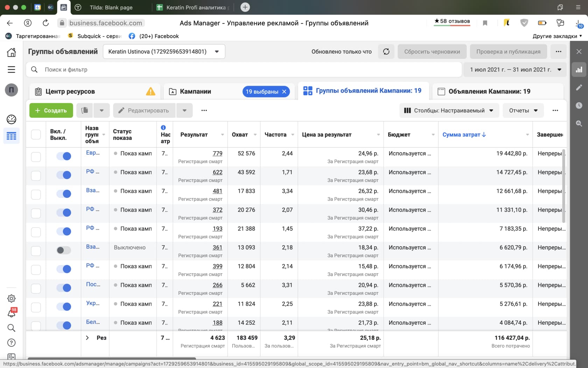The image size is (588, 368).
Task: Click the refresh data icon near Обновлено
Action: [x=386, y=52]
